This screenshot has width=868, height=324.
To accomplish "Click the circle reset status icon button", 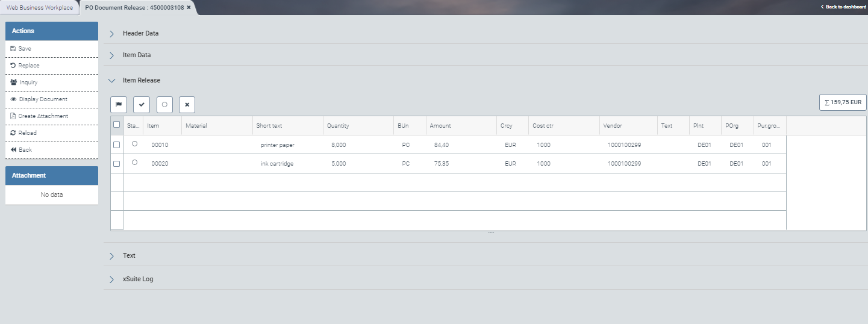I will coord(164,104).
